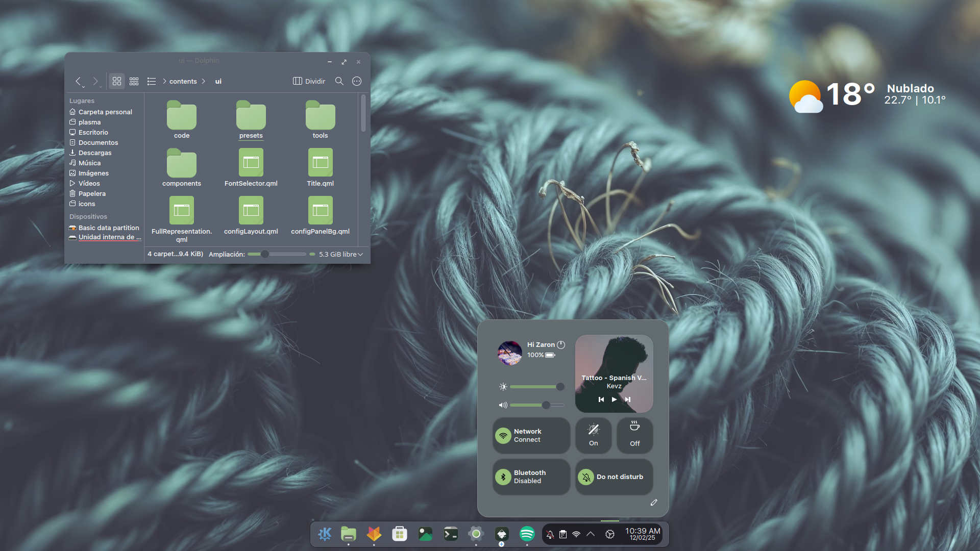The image size is (980, 551).
Task: Select the presets folder
Action: pyautogui.click(x=251, y=119)
